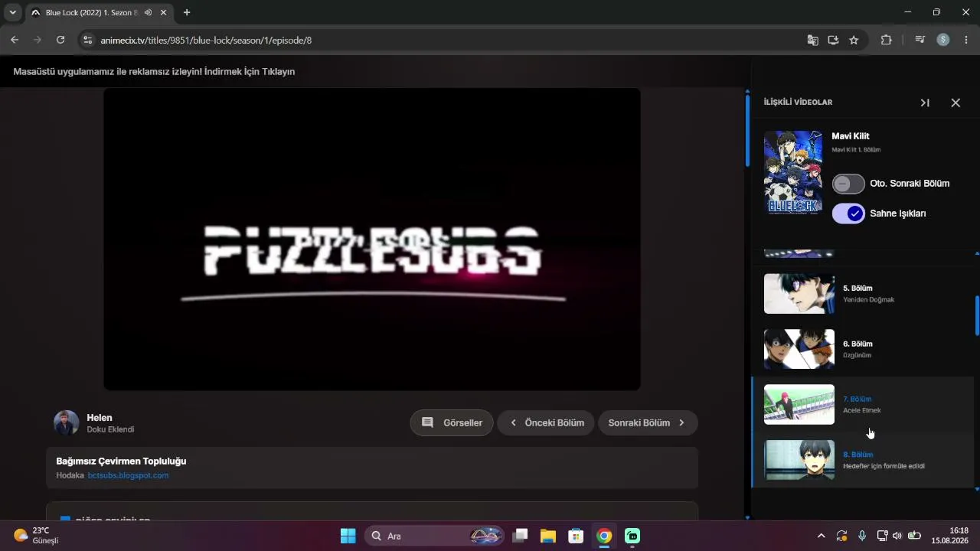Open the Windows Start menu

pyautogui.click(x=348, y=536)
